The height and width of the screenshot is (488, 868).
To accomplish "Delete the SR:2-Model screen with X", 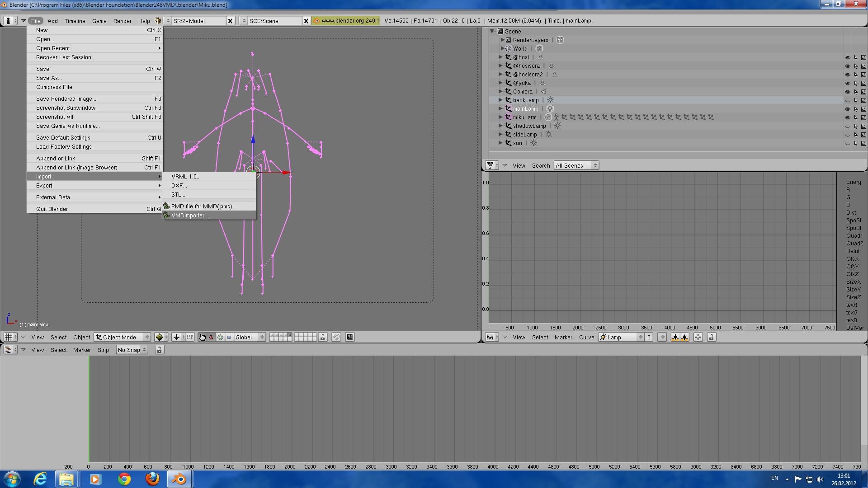I will tap(230, 21).
